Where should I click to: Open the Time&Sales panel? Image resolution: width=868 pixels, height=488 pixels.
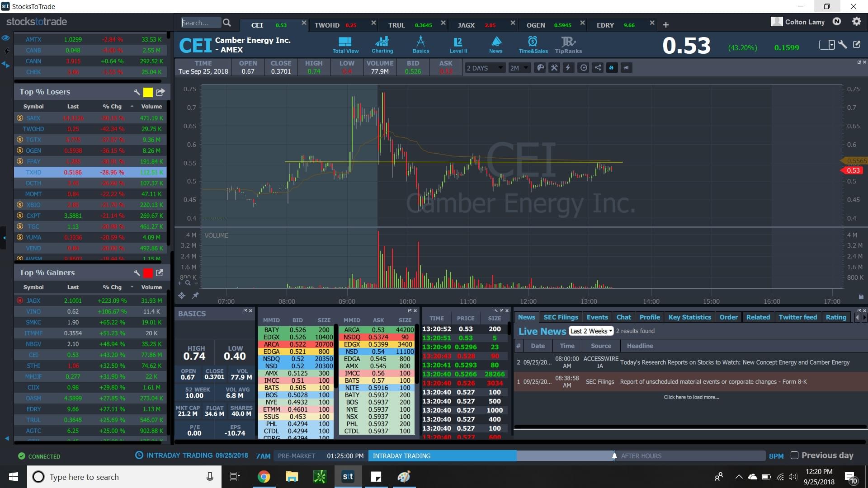point(533,45)
